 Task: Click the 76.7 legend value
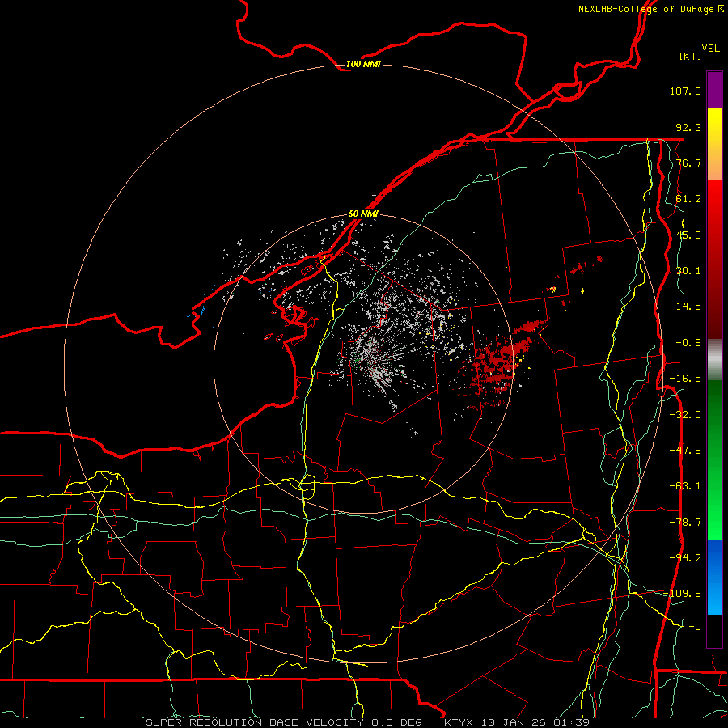point(688,163)
